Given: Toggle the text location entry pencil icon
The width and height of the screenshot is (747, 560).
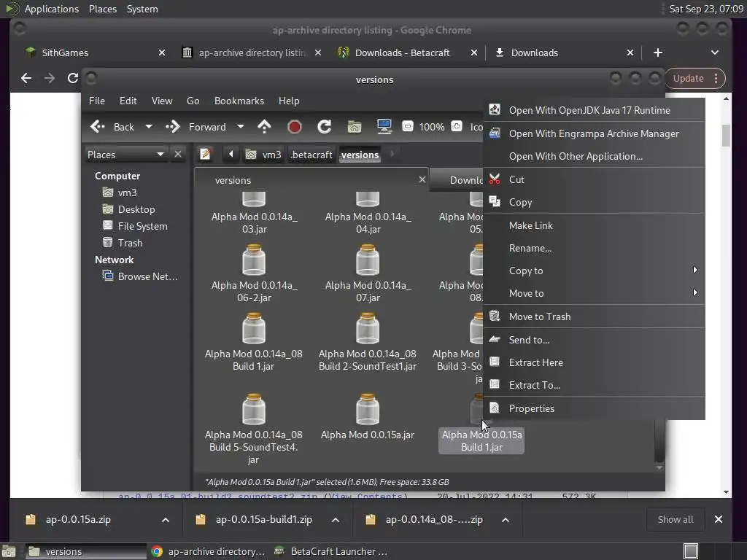Looking at the screenshot, I should click(205, 155).
